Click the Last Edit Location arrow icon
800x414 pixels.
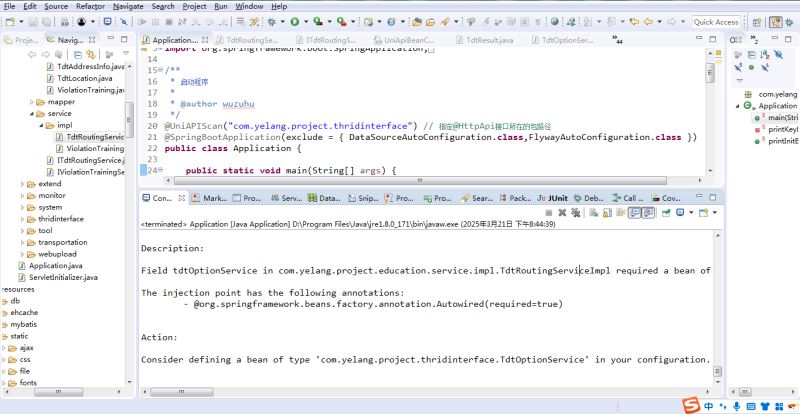(634, 22)
